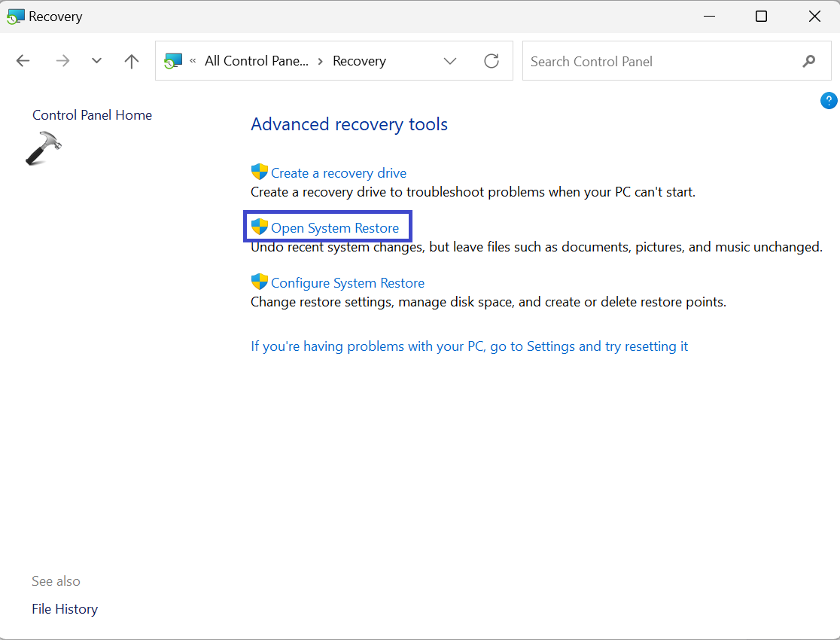Click shield icon beside Configure System Restore
840x640 pixels.
[260, 282]
